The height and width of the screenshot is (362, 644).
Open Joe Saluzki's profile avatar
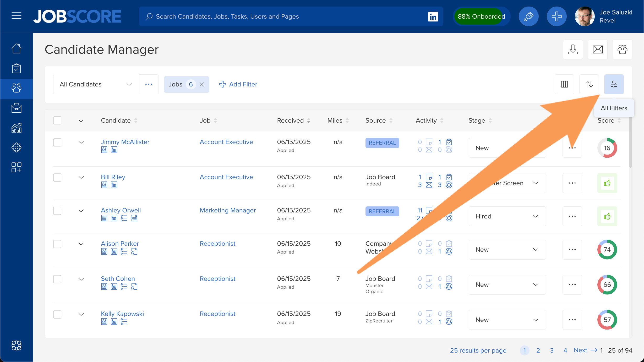(585, 17)
